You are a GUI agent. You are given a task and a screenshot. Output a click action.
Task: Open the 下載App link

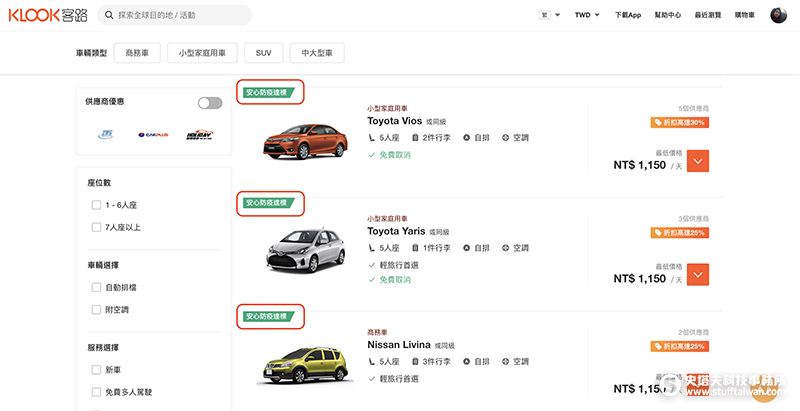pos(628,15)
